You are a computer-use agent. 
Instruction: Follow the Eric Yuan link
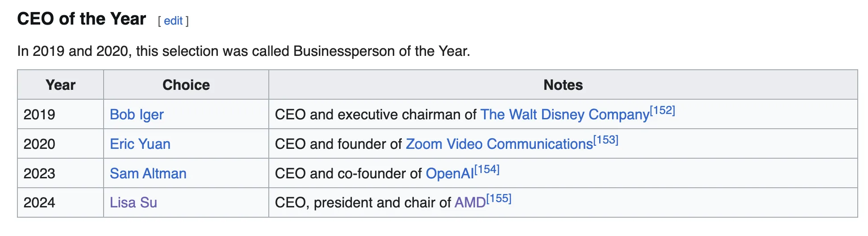pos(140,144)
